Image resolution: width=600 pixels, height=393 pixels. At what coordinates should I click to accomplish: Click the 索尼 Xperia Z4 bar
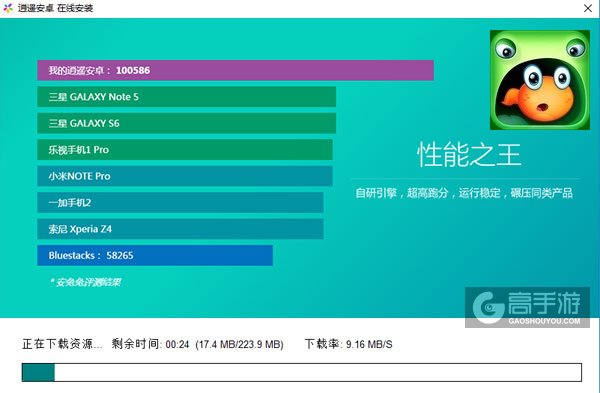tap(180, 229)
